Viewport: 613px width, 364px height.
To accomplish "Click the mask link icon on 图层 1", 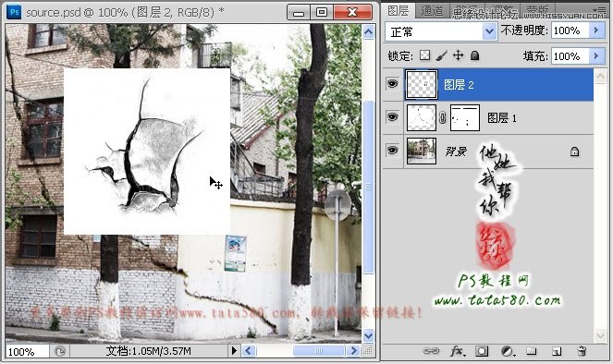I will coord(443,117).
